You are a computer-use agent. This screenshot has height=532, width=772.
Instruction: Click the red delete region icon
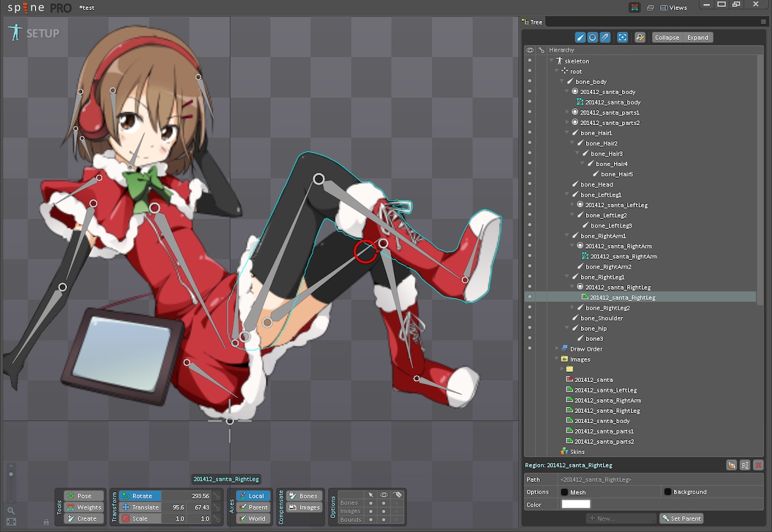coord(758,465)
